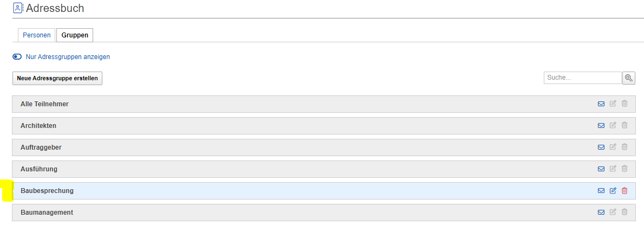Select the Gruppen tab
The height and width of the screenshot is (225, 644).
(x=75, y=35)
